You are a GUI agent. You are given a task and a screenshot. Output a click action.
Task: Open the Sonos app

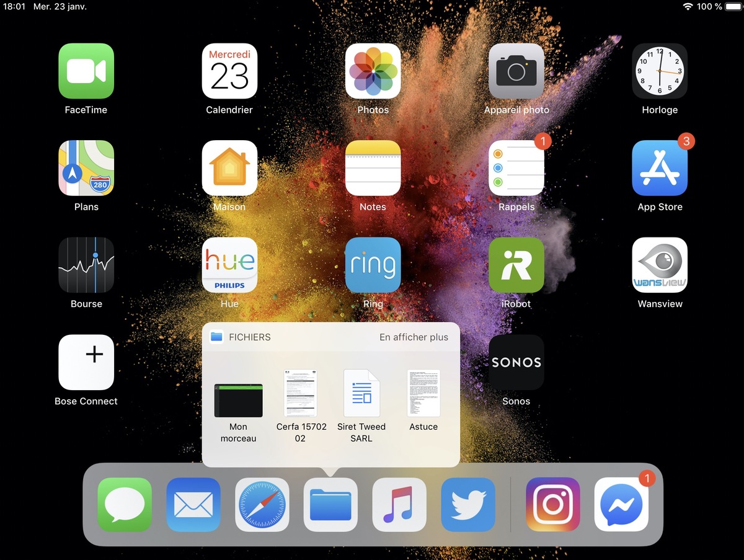tap(516, 362)
